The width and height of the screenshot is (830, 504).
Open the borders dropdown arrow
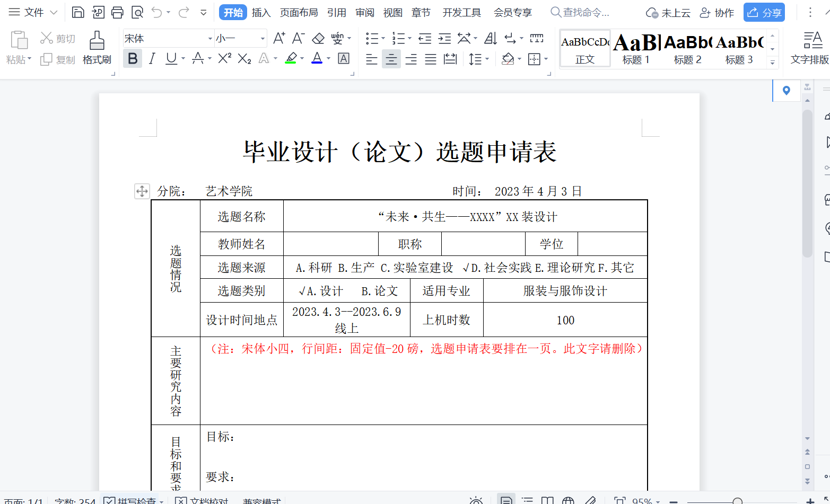pyautogui.click(x=546, y=59)
